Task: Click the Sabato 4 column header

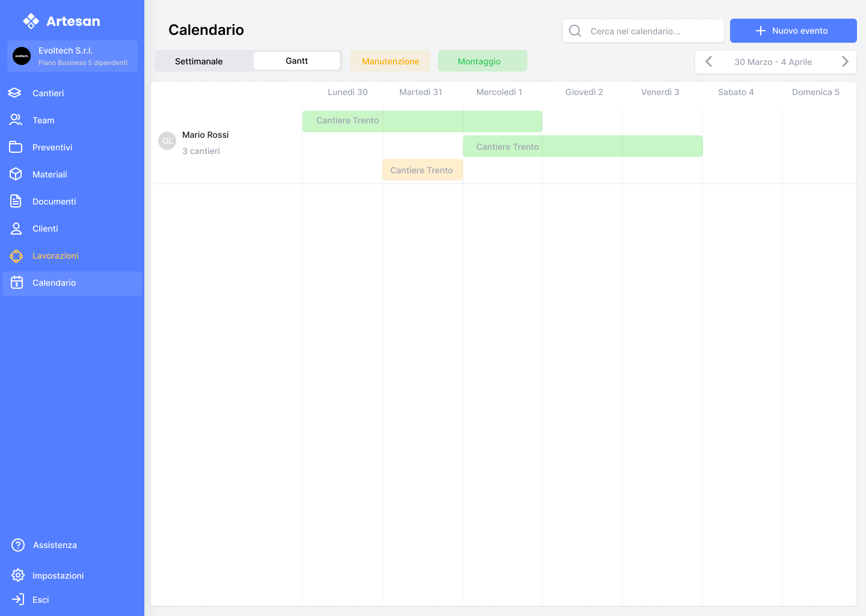Action: [735, 92]
